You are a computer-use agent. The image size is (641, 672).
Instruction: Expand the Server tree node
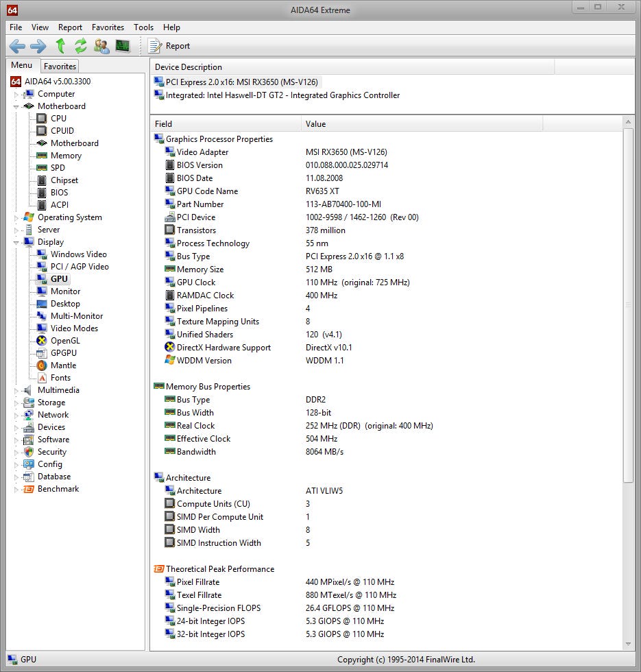click(x=16, y=230)
